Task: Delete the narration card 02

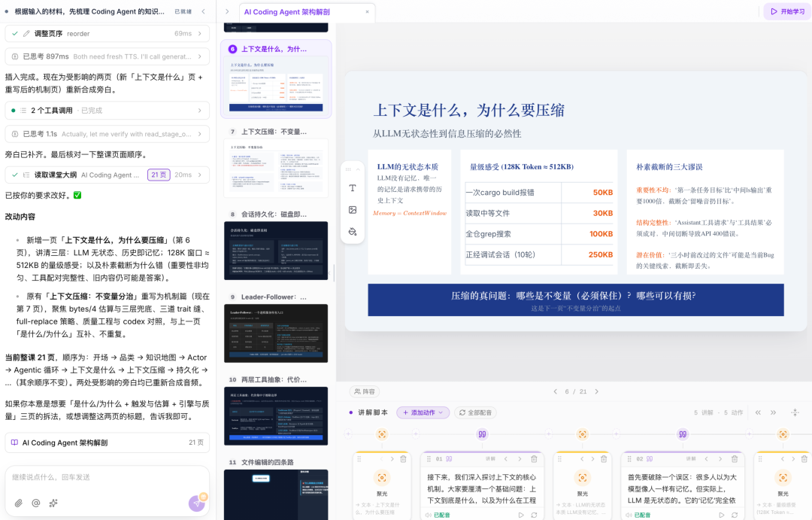Action: (x=735, y=459)
